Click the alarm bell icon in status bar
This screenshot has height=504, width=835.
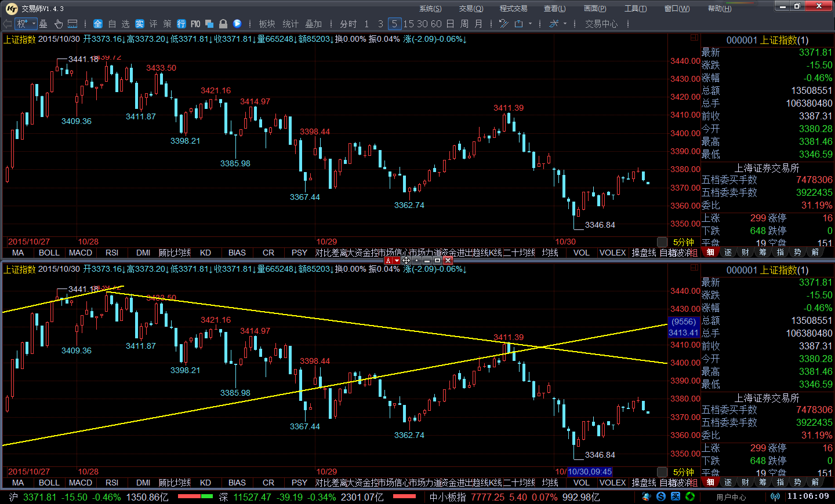[647, 496]
